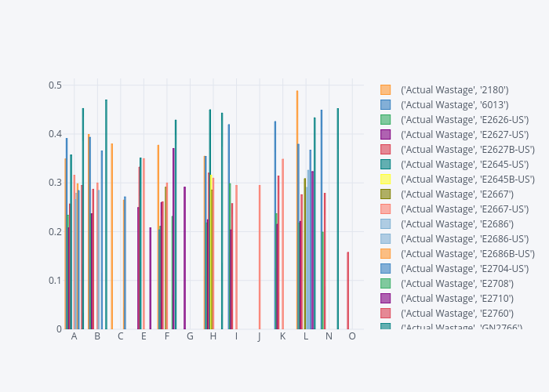549x392 pixels.
Task: Toggle the 'E2710' legend entry
Action: point(456,299)
